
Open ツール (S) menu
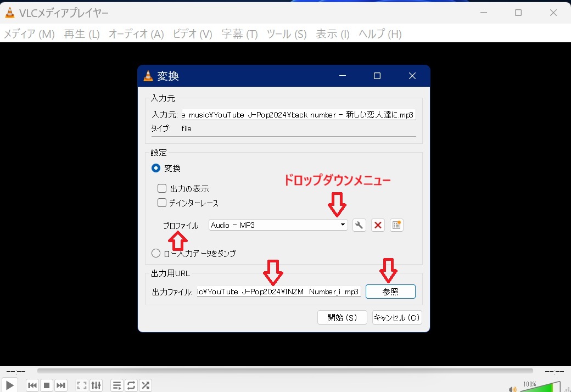pyautogui.click(x=287, y=34)
